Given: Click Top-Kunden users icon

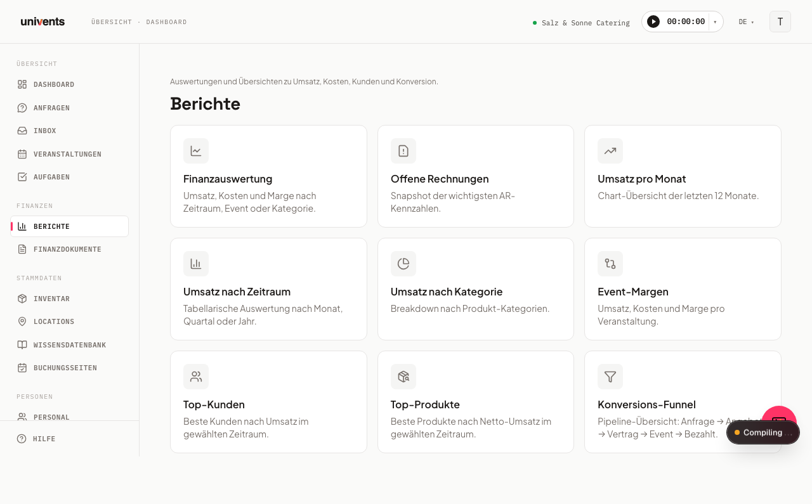Looking at the screenshot, I should point(196,377).
